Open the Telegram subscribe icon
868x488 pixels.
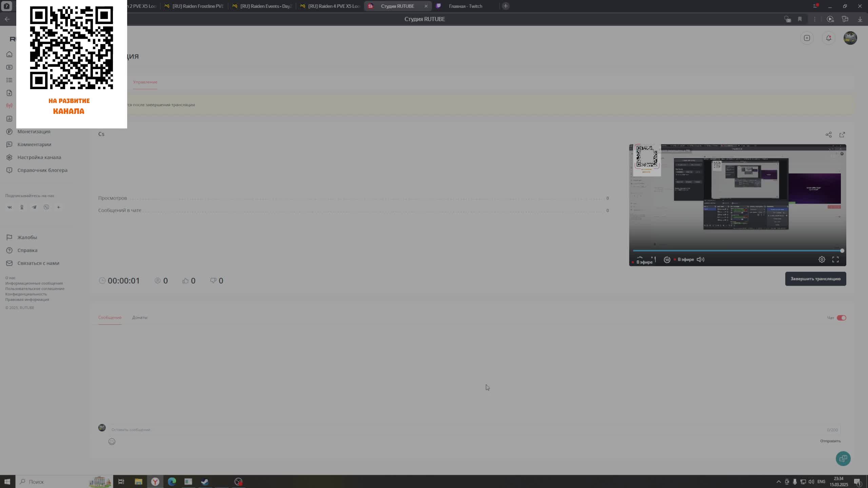point(34,207)
